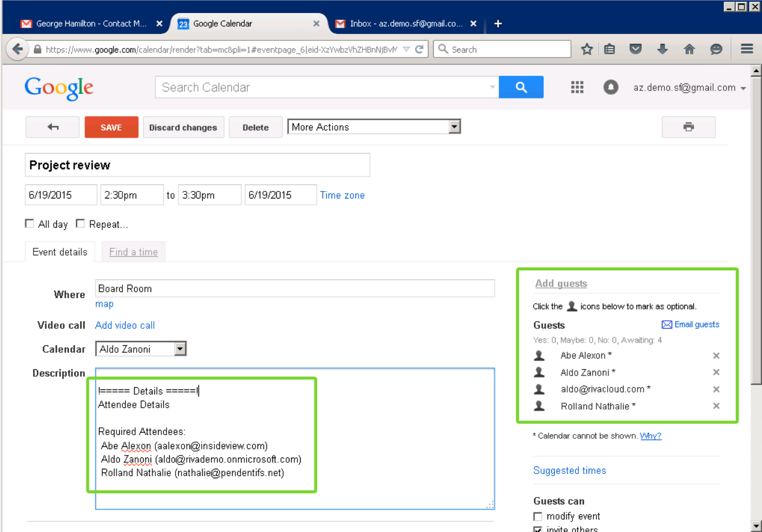762x532 pixels.
Task: Enable the Repeat checkbox
Action: tap(80, 223)
